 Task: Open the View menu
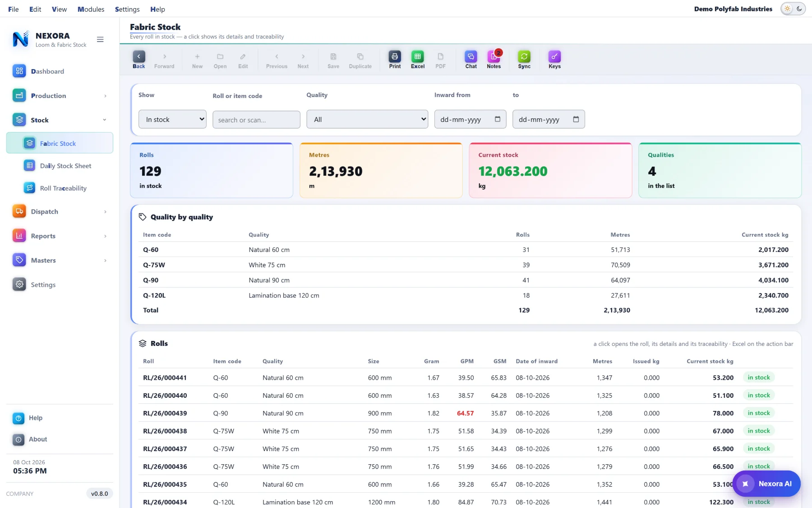click(x=59, y=9)
